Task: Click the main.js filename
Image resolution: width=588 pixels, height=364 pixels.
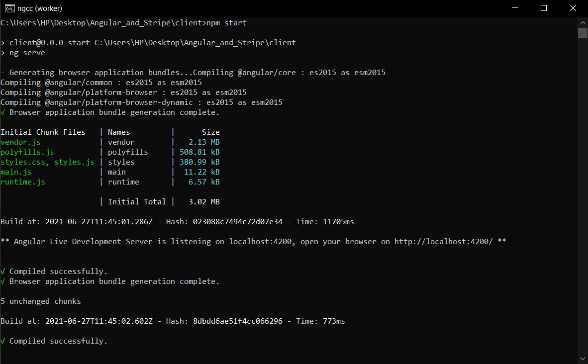Action: tap(15, 172)
